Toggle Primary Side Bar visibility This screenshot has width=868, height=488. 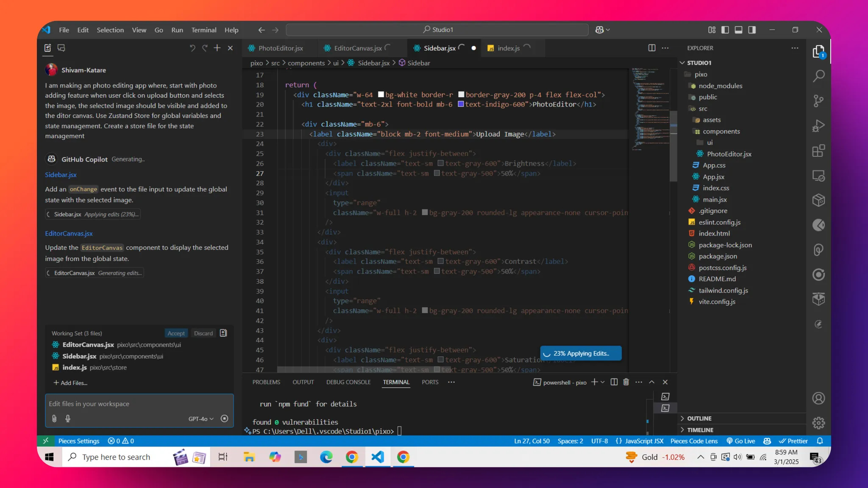click(x=725, y=30)
